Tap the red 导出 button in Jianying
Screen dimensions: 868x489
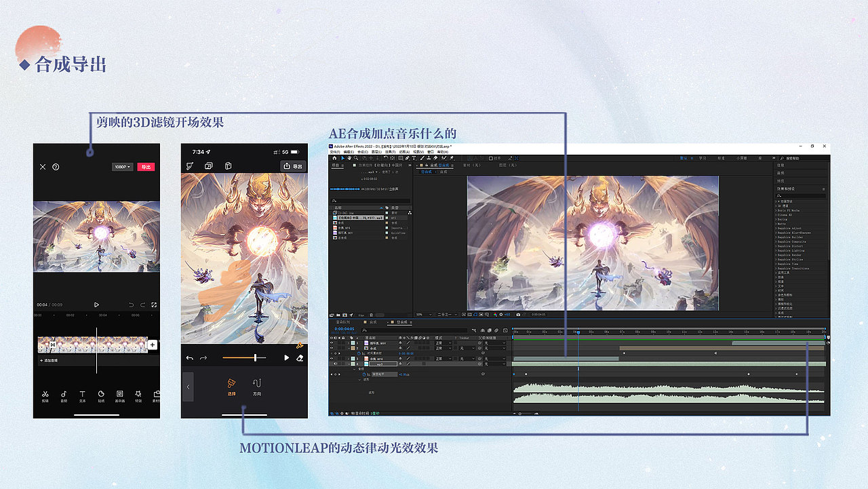click(145, 167)
